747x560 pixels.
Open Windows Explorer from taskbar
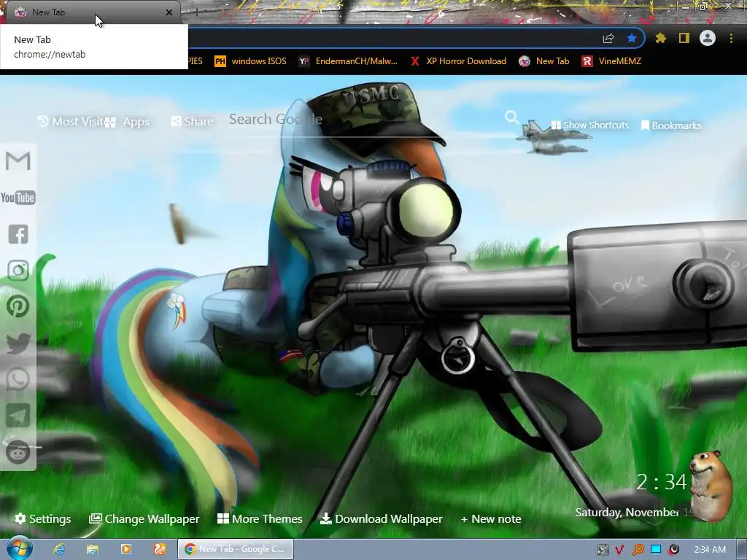93,550
